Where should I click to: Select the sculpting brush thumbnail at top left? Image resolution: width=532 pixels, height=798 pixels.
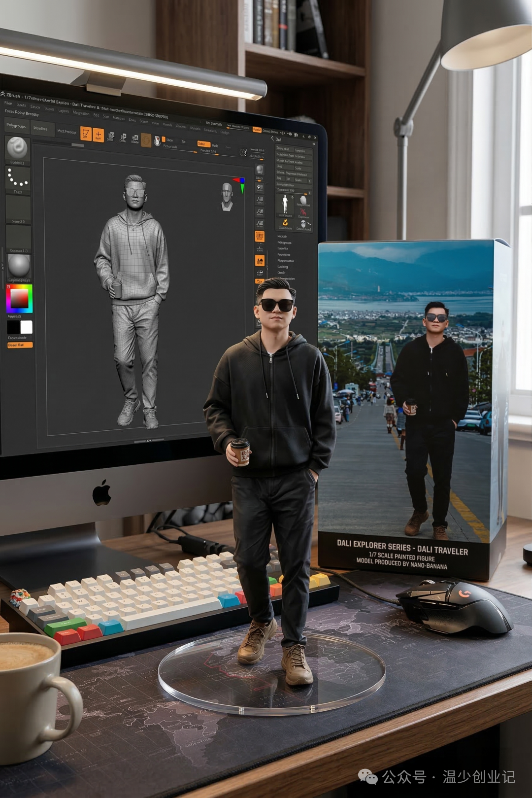(x=17, y=148)
